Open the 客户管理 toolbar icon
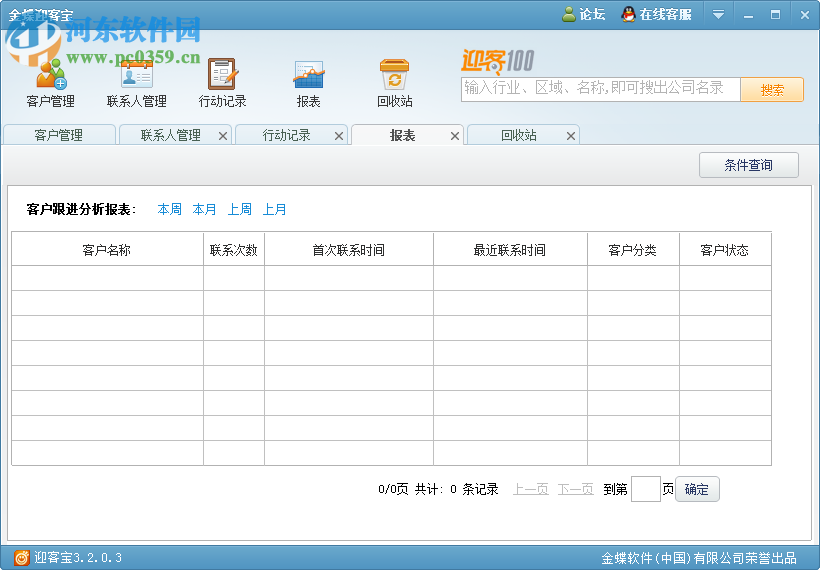This screenshot has width=820, height=570. 51,74
